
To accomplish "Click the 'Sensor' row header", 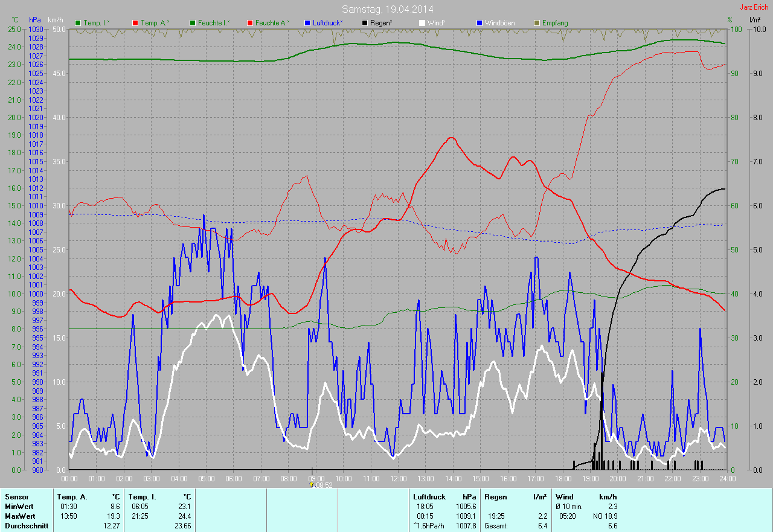I will (16, 496).
